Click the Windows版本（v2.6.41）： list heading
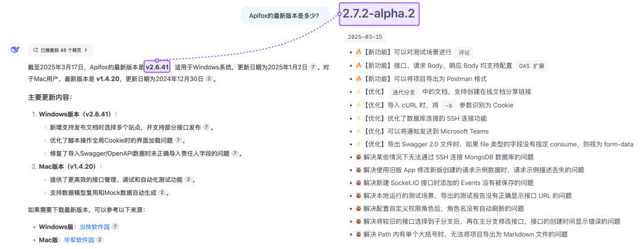Image resolution: width=644 pixels, height=249 pixels. (x=78, y=114)
